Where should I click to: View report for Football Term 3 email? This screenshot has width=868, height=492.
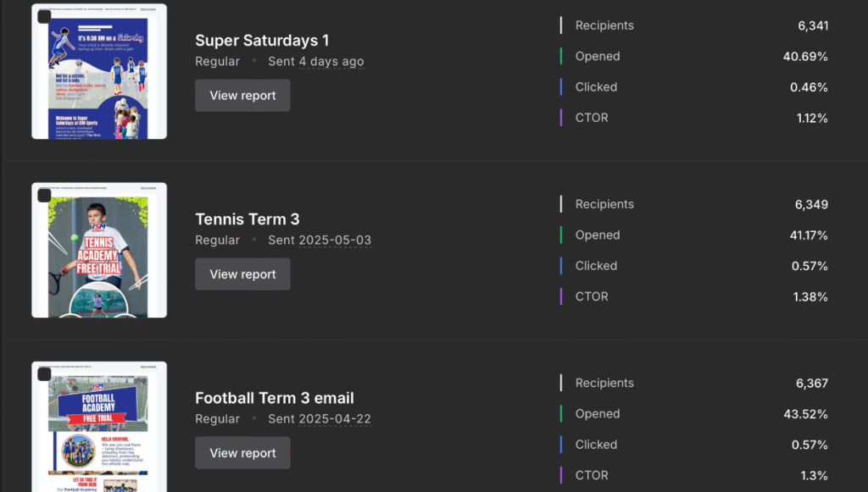242,453
